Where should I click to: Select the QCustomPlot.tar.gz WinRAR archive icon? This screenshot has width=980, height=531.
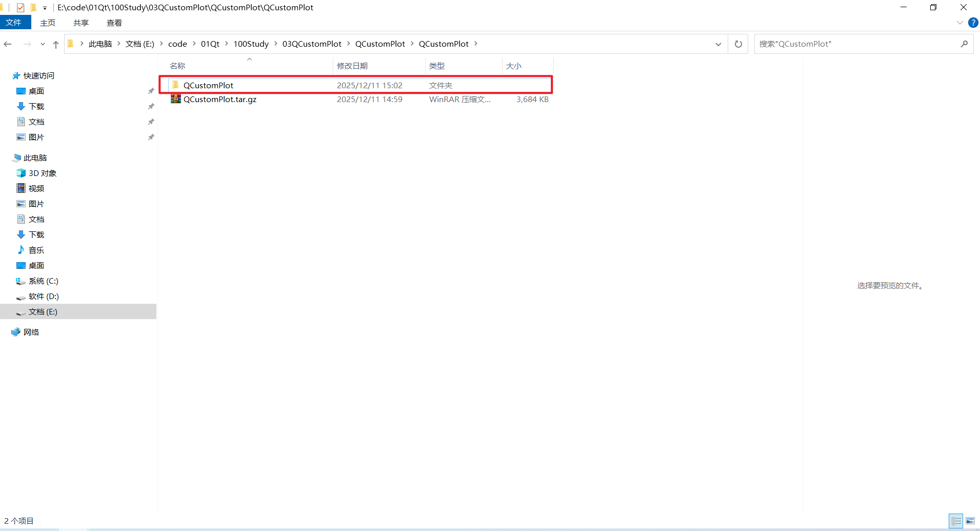(176, 99)
